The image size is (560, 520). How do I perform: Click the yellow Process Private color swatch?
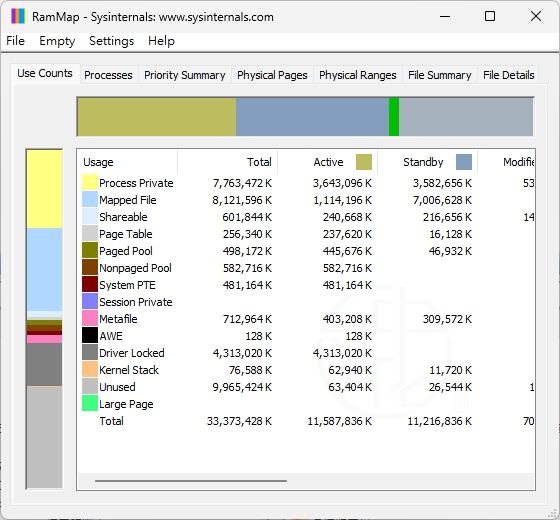coord(90,182)
